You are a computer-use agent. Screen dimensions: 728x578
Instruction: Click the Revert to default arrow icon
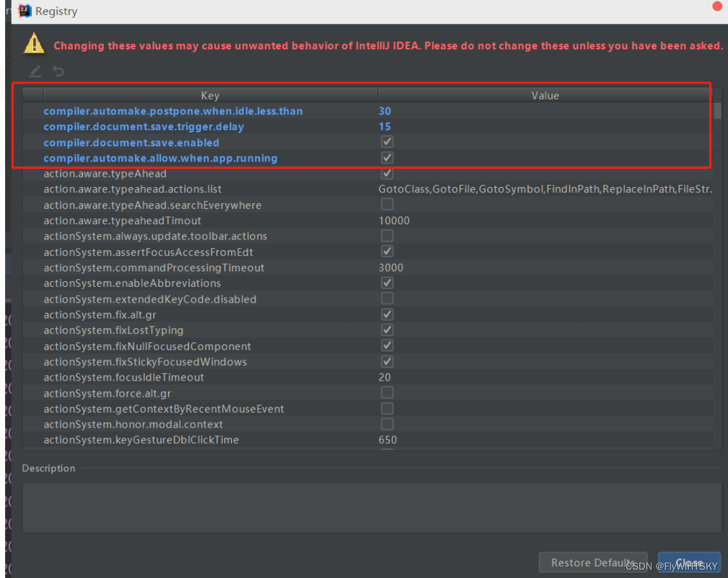pos(59,71)
